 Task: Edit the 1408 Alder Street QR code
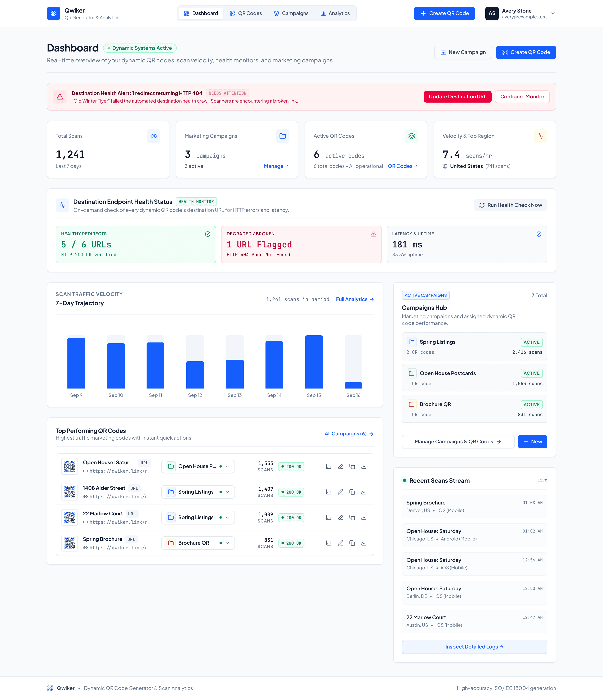coord(340,492)
